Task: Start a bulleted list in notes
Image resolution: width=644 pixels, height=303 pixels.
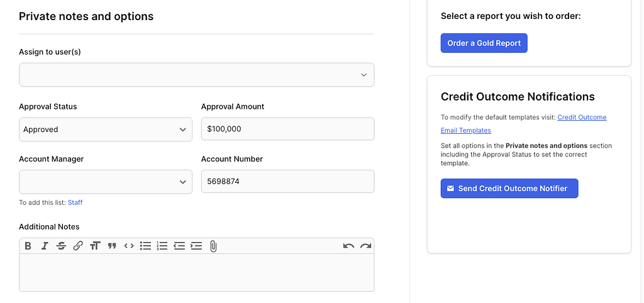Action: (145, 246)
